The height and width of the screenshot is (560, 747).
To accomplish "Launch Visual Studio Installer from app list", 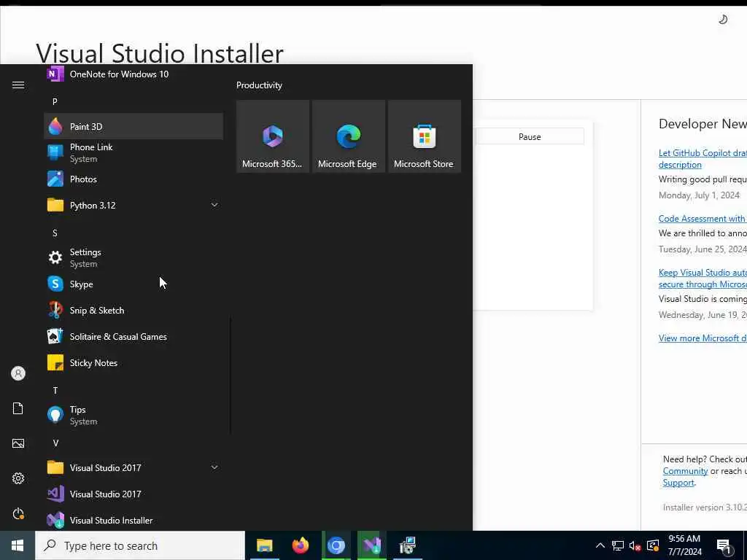I will tap(133, 520).
